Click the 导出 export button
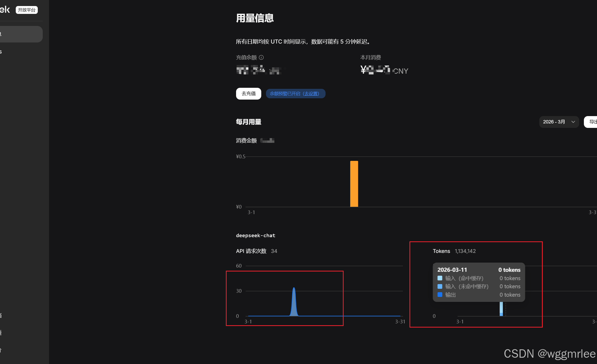The image size is (597, 364). [592, 122]
